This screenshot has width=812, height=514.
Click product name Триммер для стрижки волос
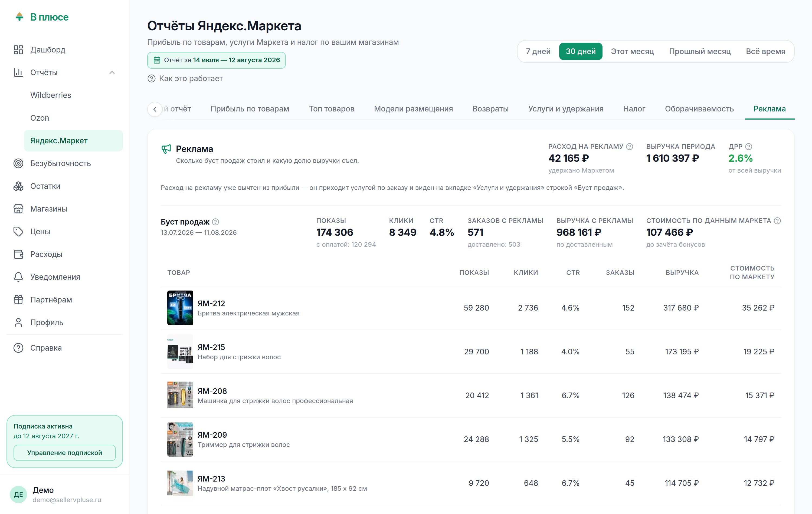(x=244, y=445)
